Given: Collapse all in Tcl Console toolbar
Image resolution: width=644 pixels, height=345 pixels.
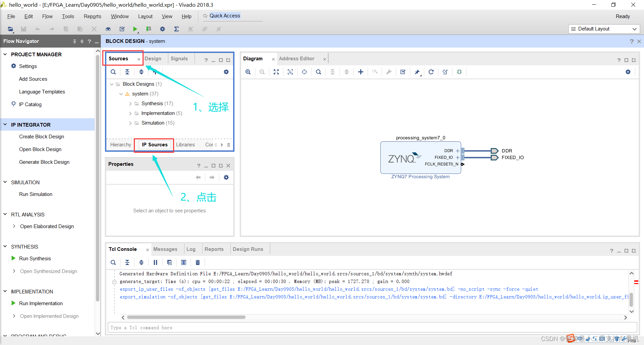Looking at the screenshot, I should click(127, 263).
